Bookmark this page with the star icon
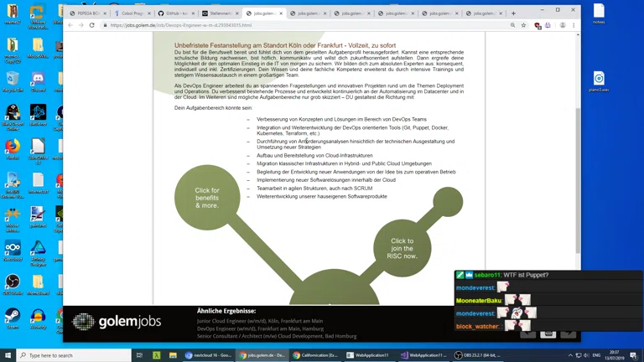This screenshot has height=362, width=644. pyautogui.click(x=523, y=25)
